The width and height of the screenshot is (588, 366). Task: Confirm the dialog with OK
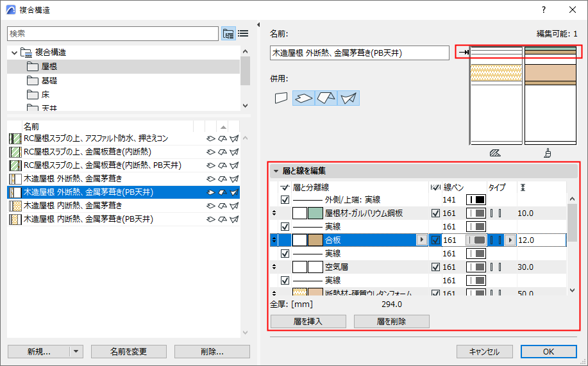pyautogui.click(x=549, y=351)
